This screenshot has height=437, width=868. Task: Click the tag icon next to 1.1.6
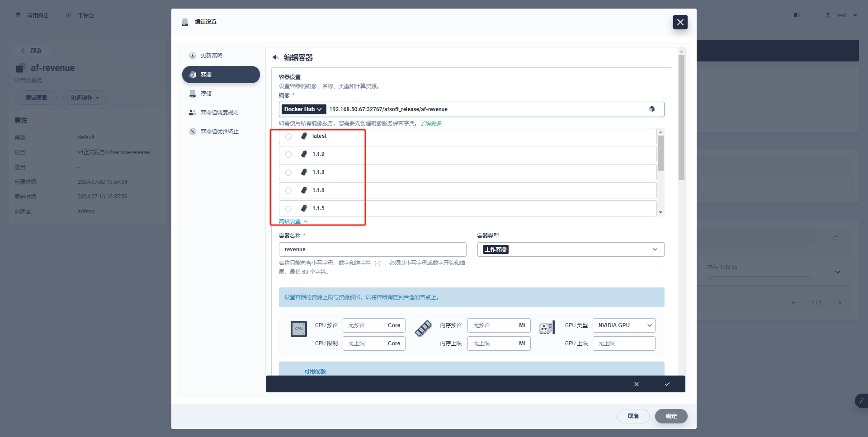304,190
